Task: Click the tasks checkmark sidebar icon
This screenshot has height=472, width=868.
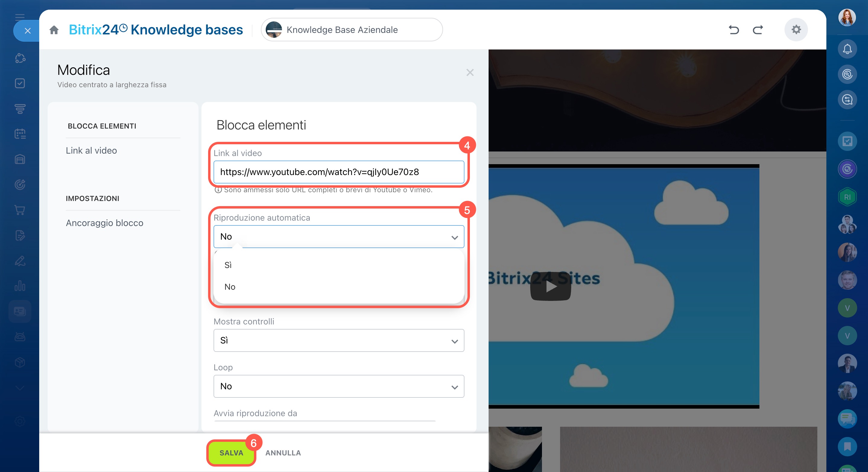Action: 20,83
